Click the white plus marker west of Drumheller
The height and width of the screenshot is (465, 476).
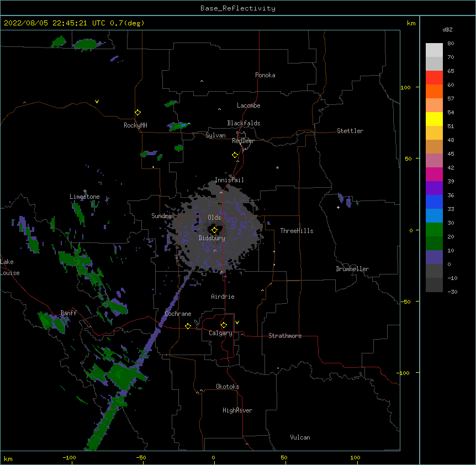[x=338, y=207]
